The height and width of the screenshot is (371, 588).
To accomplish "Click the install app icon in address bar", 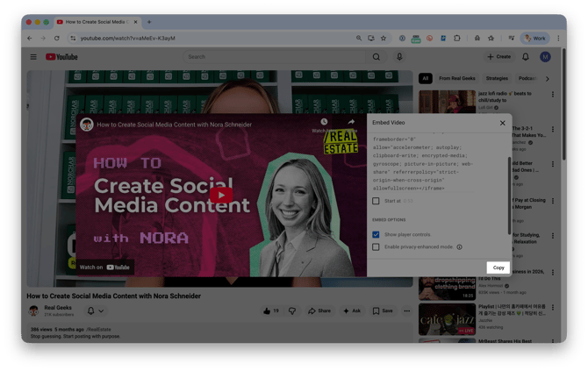I will point(371,39).
